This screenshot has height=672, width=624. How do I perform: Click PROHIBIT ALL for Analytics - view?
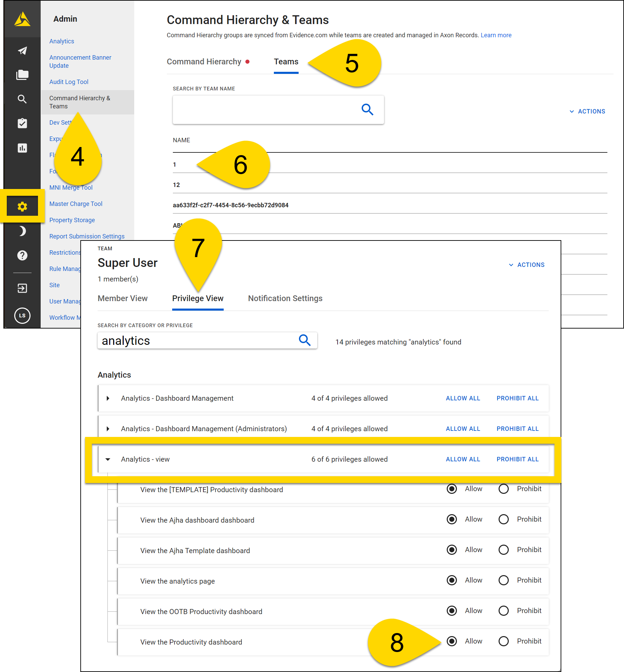point(517,459)
